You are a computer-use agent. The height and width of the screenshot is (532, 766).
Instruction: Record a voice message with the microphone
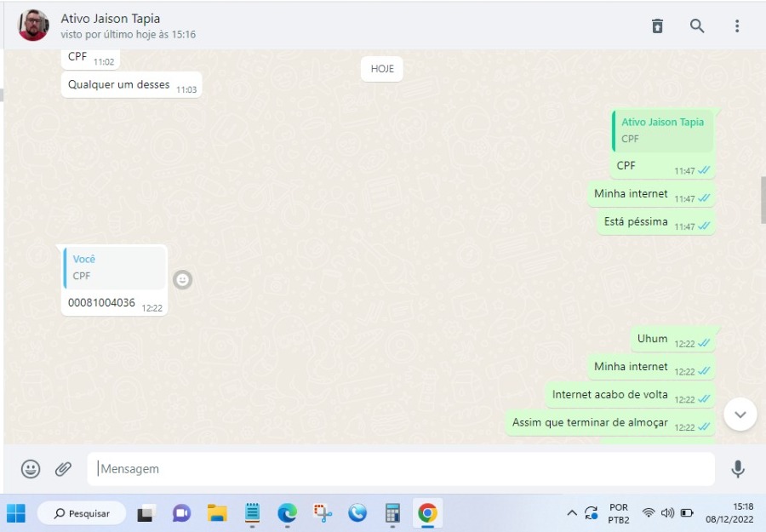pyautogui.click(x=737, y=469)
